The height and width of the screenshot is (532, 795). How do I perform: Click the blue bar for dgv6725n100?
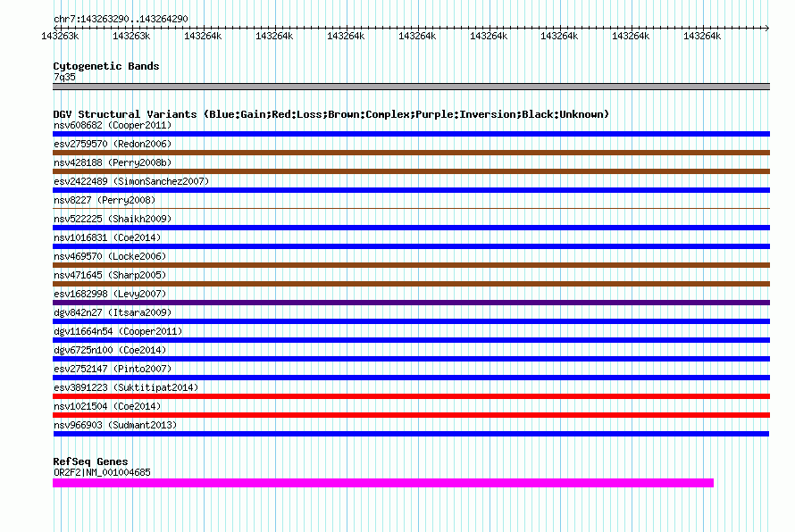point(411,359)
